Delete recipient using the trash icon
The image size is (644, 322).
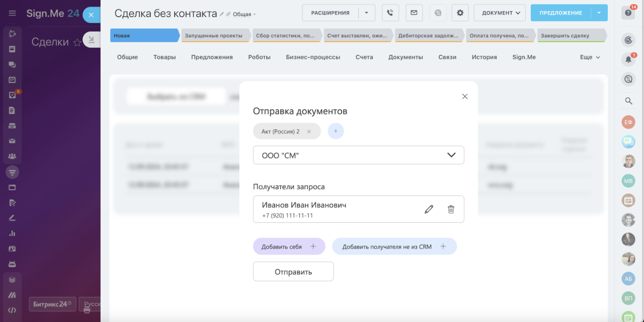tap(451, 209)
